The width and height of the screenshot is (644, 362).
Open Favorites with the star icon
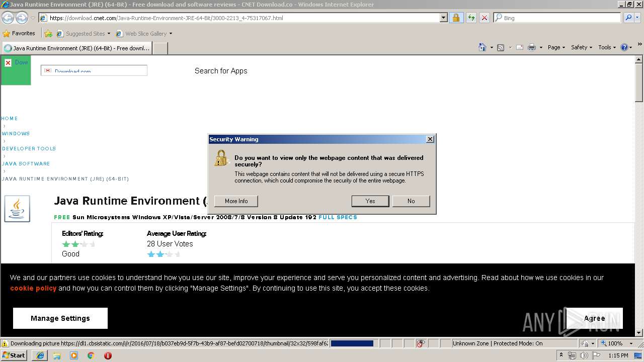click(6, 33)
